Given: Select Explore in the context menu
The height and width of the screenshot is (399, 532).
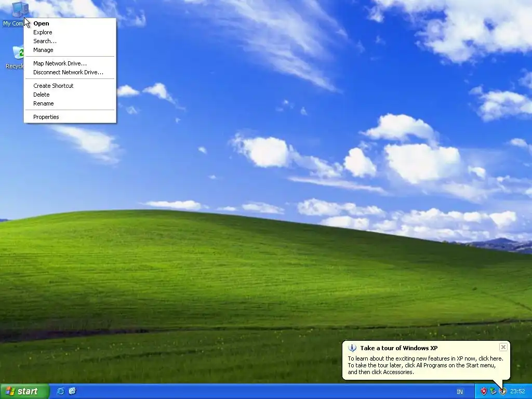Looking at the screenshot, I should [70, 32].
